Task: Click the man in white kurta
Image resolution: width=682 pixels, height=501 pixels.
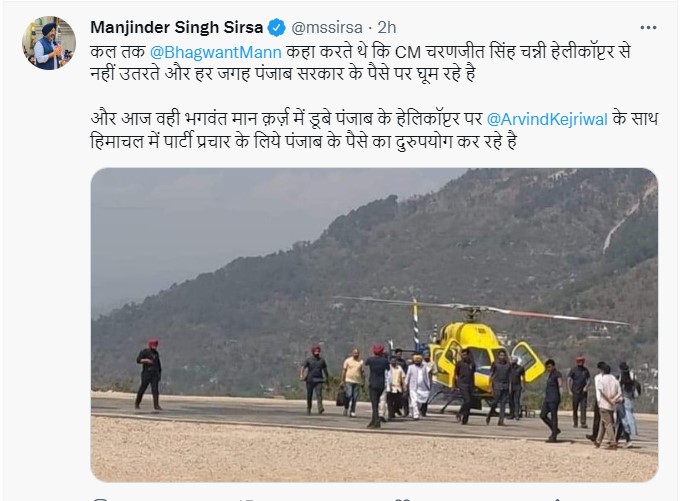Action: pyautogui.click(x=418, y=386)
